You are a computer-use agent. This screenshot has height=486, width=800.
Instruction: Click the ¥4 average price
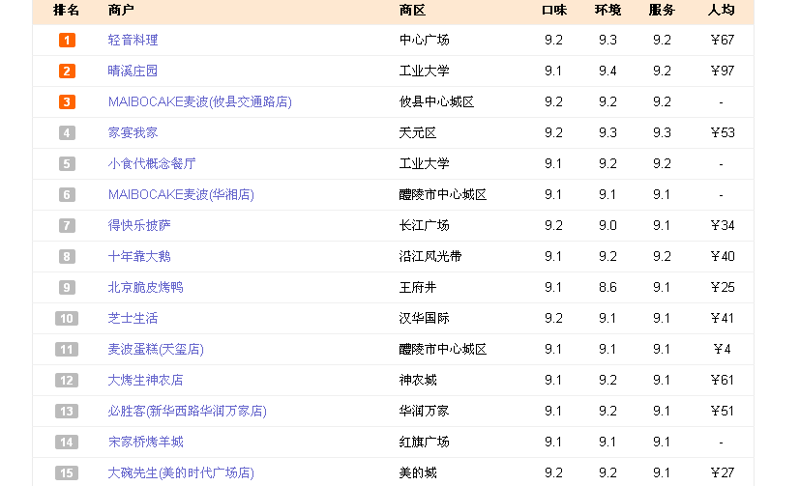click(722, 349)
